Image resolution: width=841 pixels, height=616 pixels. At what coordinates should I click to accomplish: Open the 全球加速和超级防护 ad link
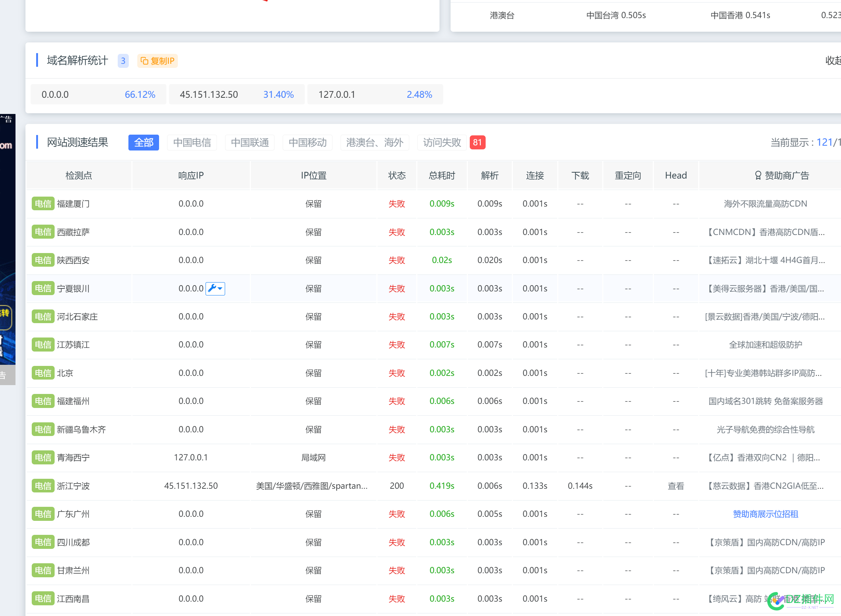[x=765, y=345]
